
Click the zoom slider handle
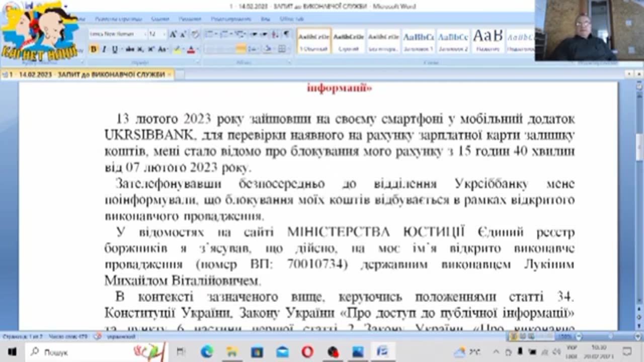click(610, 336)
